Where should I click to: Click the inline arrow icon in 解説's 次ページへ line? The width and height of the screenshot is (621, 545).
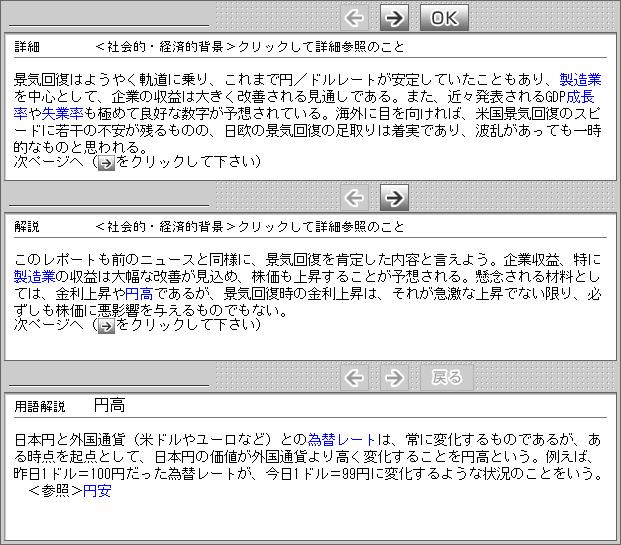106,326
